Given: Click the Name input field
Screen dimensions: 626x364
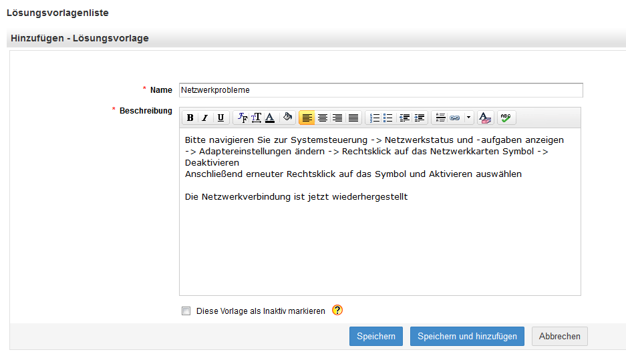Looking at the screenshot, I should pos(381,90).
